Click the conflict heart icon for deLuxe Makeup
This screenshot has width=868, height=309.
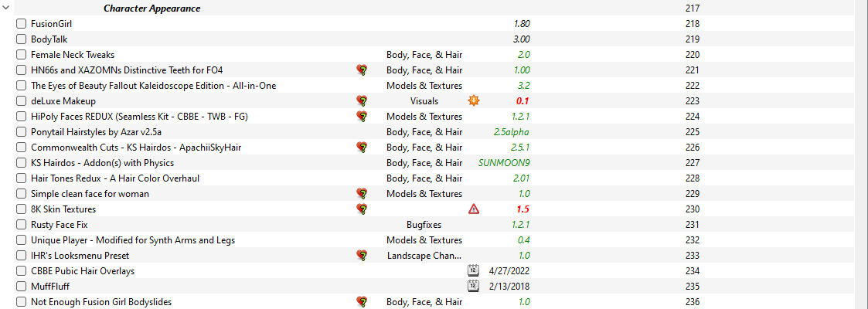coord(362,101)
